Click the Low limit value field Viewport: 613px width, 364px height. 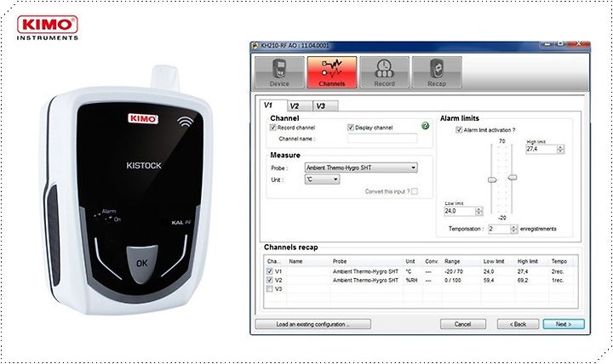click(x=460, y=211)
